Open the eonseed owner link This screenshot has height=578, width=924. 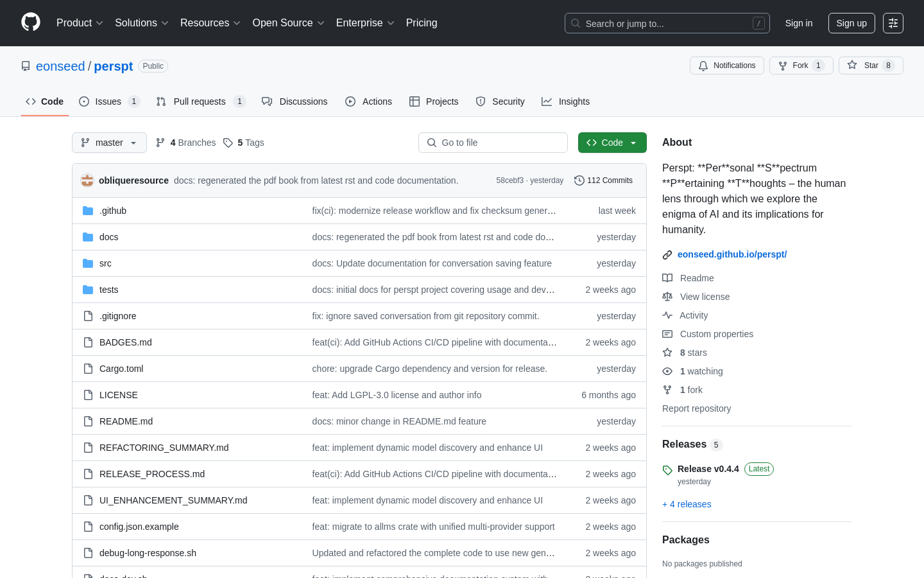tap(60, 66)
